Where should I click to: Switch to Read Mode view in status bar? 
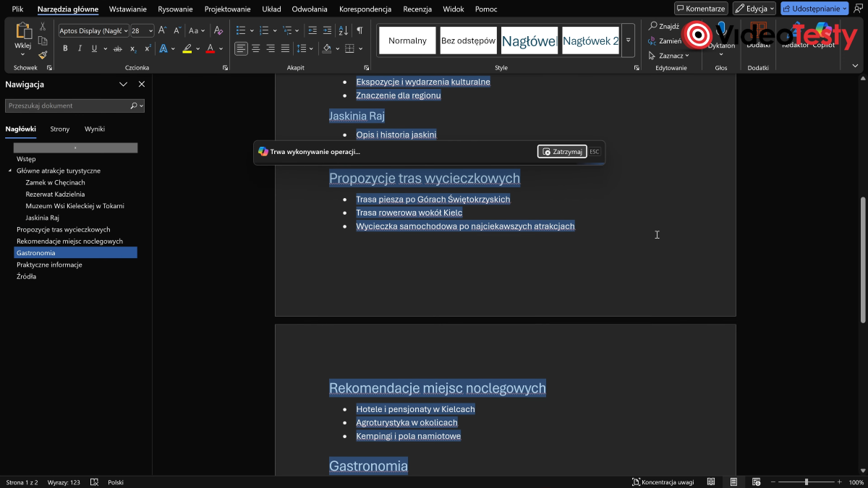(711, 482)
